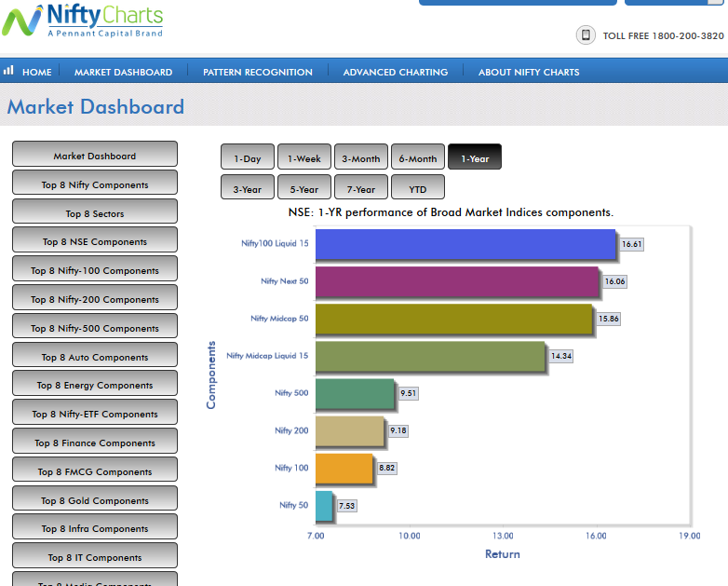Click the Return axis title

pyautogui.click(x=503, y=554)
